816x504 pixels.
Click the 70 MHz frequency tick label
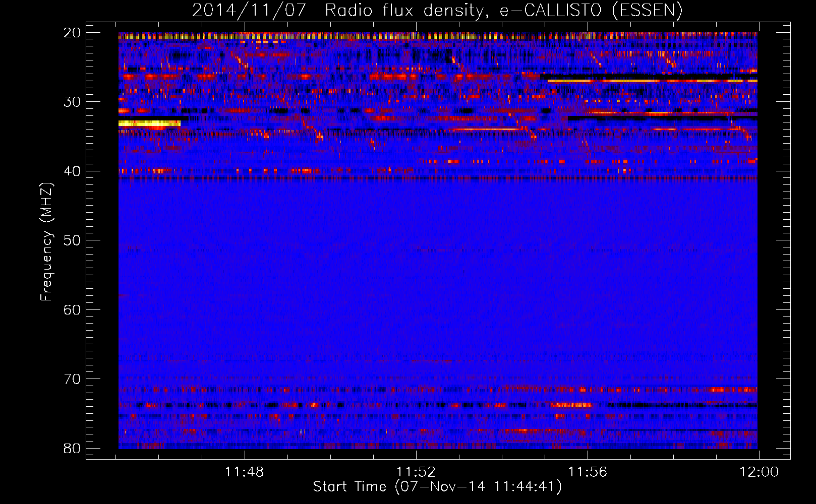pyautogui.click(x=72, y=379)
